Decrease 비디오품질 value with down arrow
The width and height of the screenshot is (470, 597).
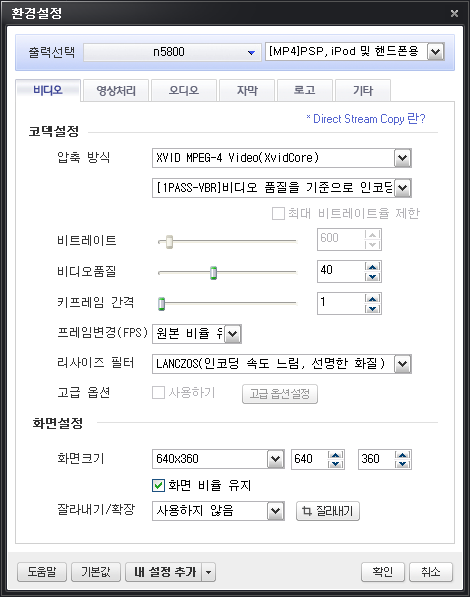point(372,277)
